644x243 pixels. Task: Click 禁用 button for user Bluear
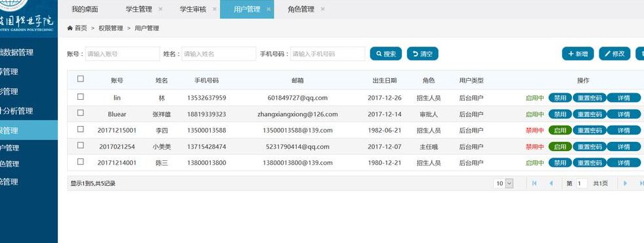tap(560, 114)
